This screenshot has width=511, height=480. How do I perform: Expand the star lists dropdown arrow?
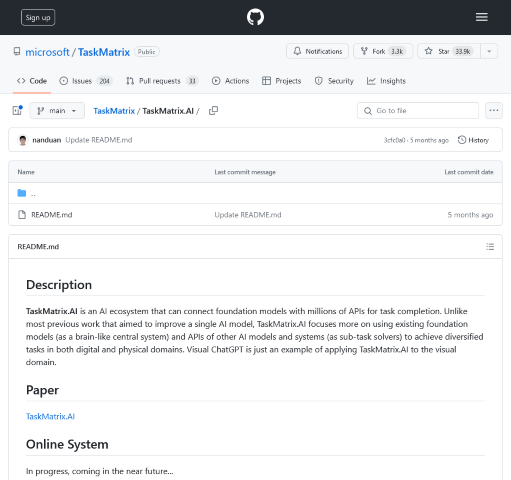click(x=489, y=51)
